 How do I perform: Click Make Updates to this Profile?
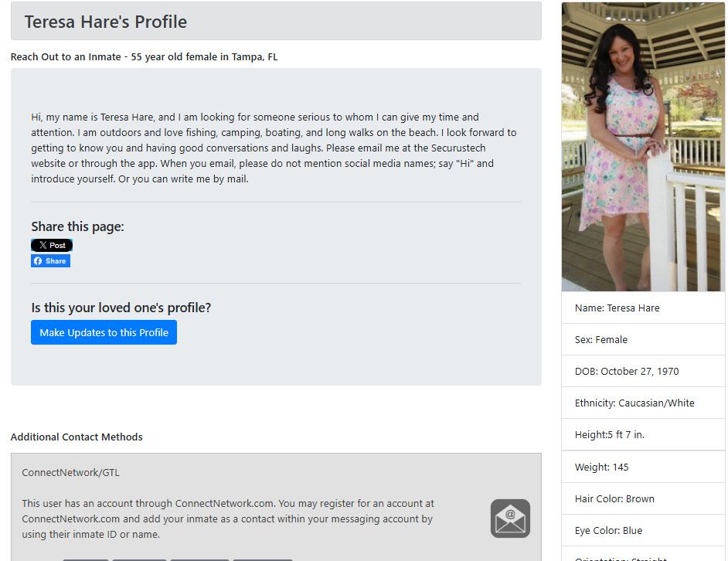coord(104,332)
